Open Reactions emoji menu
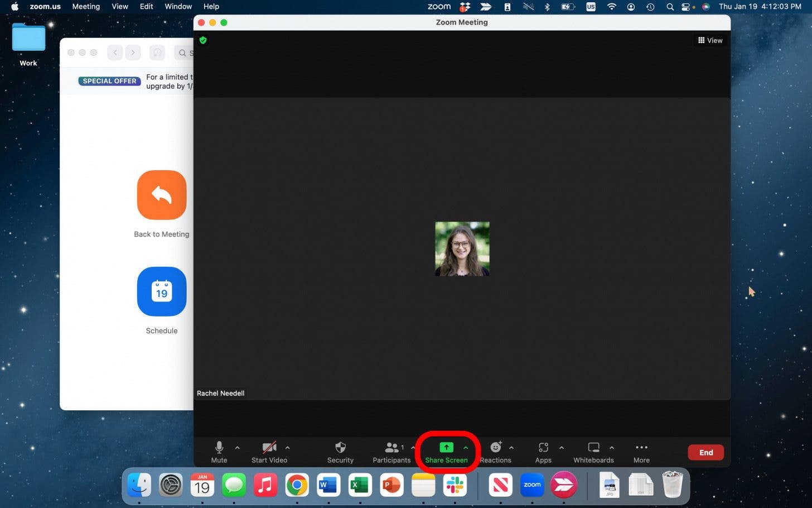 (495, 448)
